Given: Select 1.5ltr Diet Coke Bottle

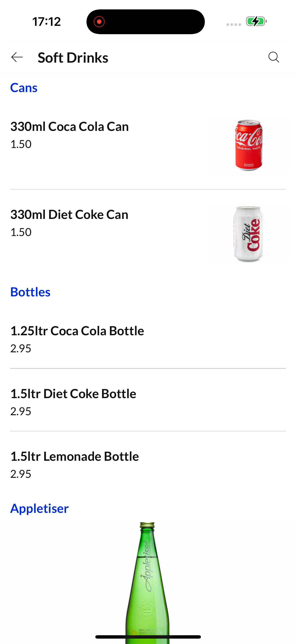Looking at the screenshot, I should tap(148, 402).
